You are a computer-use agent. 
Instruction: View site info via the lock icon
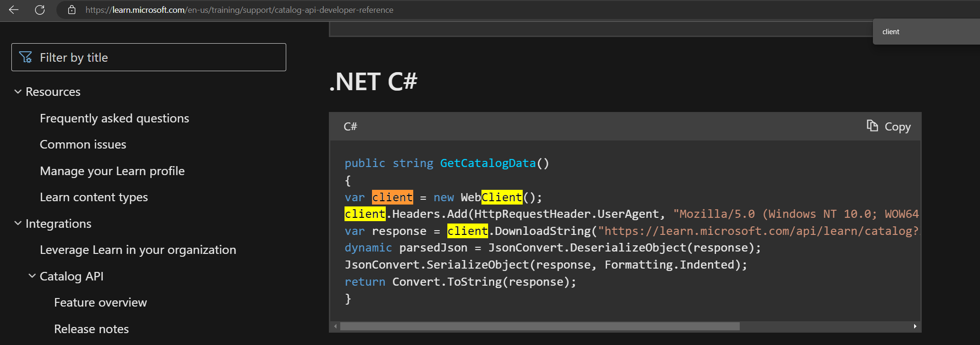coord(72,10)
